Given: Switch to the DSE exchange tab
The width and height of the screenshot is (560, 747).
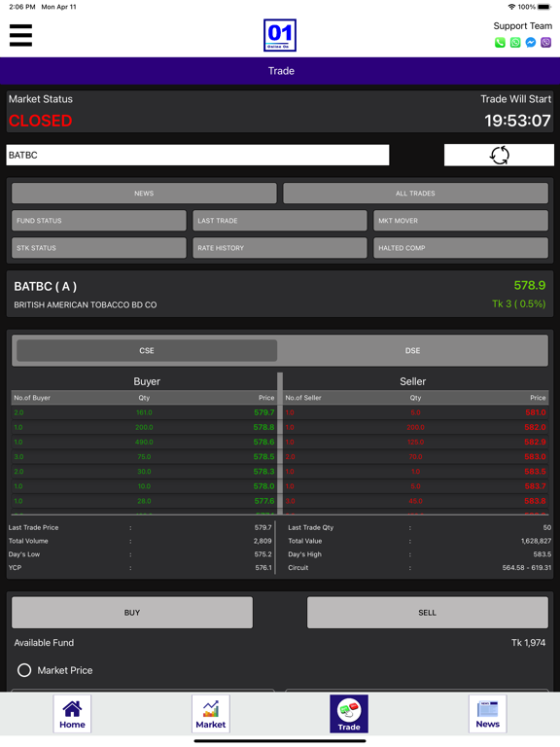Looking at the screenshot, I should coord(412,350).
